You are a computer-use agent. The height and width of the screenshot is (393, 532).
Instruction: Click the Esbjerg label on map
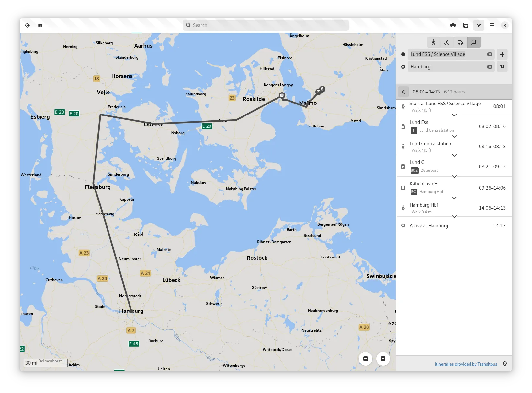[x=40, y=117]
